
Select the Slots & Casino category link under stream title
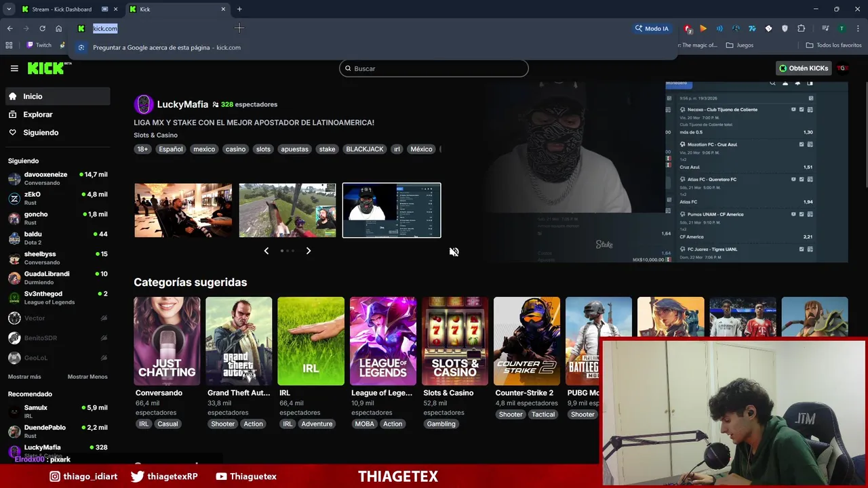pyautogui.click(x=155, y=135)
